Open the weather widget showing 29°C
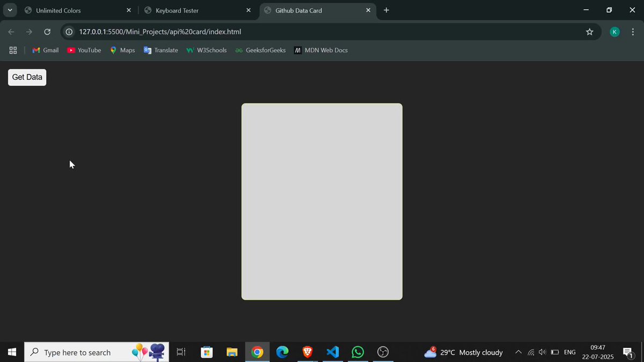The width and height of the screenshot is (644, 362). point(464,352)
